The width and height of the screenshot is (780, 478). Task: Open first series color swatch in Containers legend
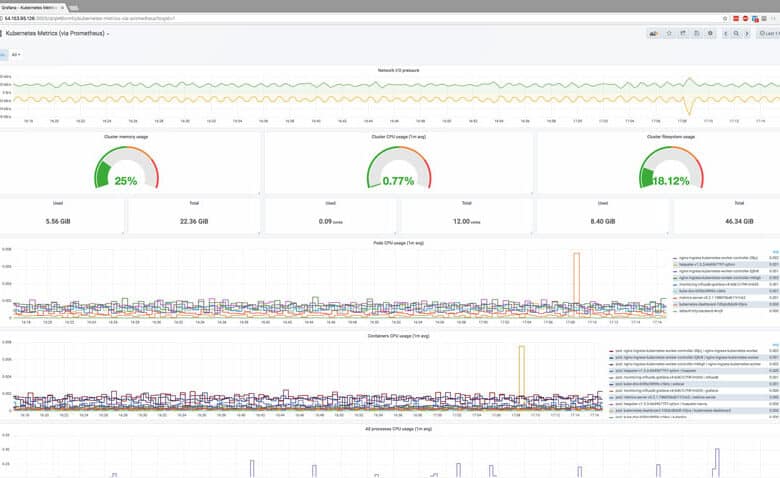click(611, 351)
